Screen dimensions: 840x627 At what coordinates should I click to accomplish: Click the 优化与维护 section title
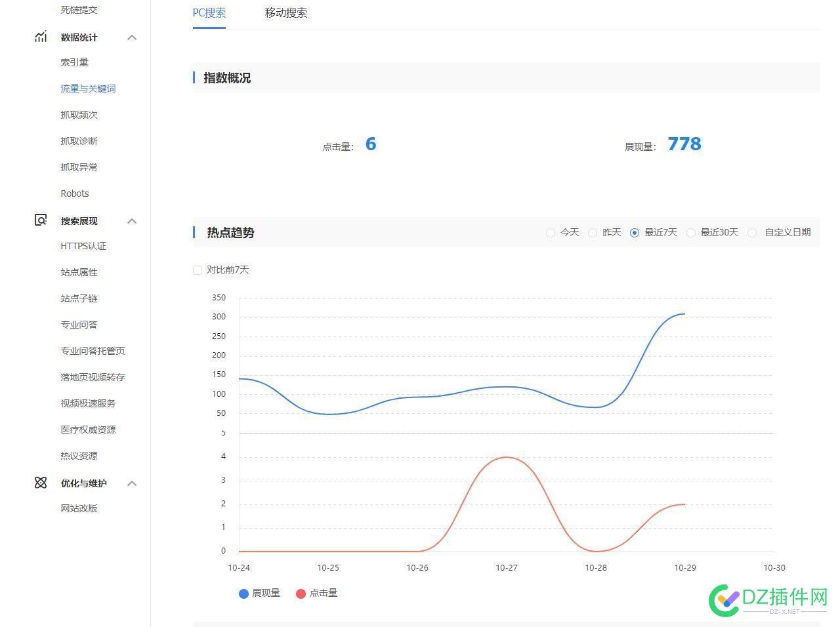83,483
